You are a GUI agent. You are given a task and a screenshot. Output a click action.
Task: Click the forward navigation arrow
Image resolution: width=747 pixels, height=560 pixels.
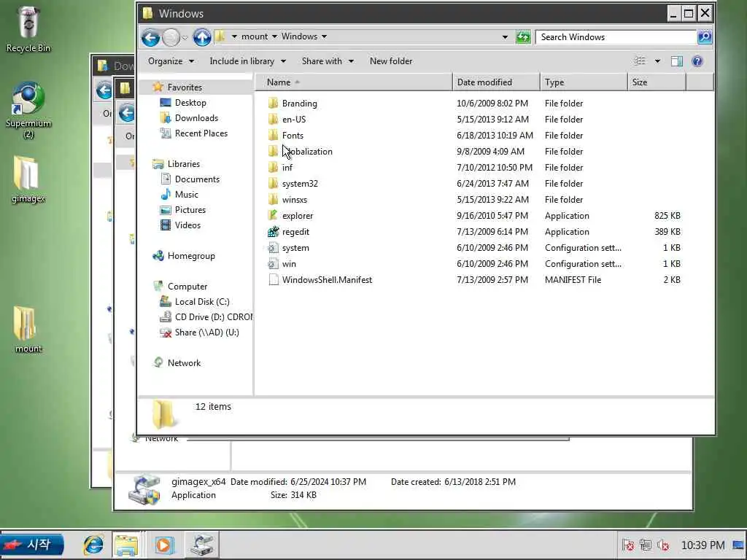[x=171, y=37]
